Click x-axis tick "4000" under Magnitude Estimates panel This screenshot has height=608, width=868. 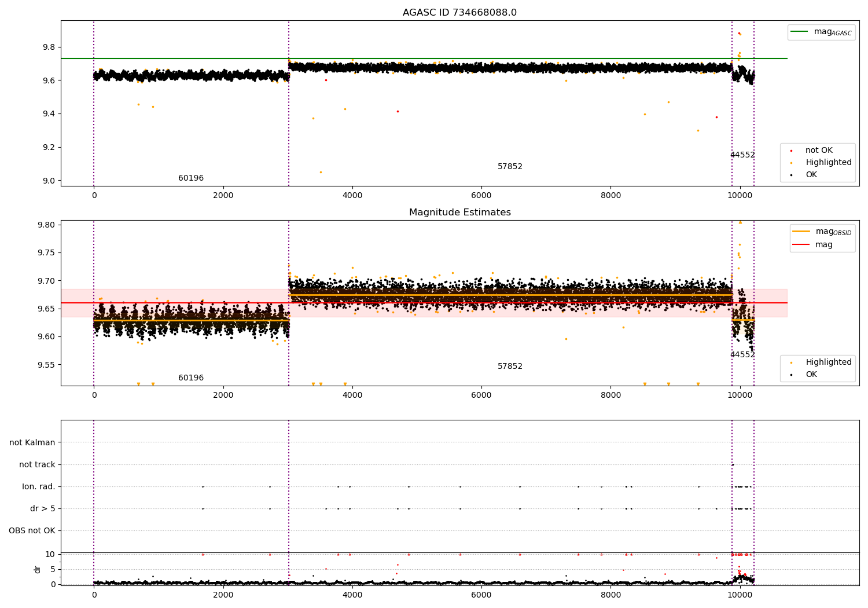click(x=352, y=395)
